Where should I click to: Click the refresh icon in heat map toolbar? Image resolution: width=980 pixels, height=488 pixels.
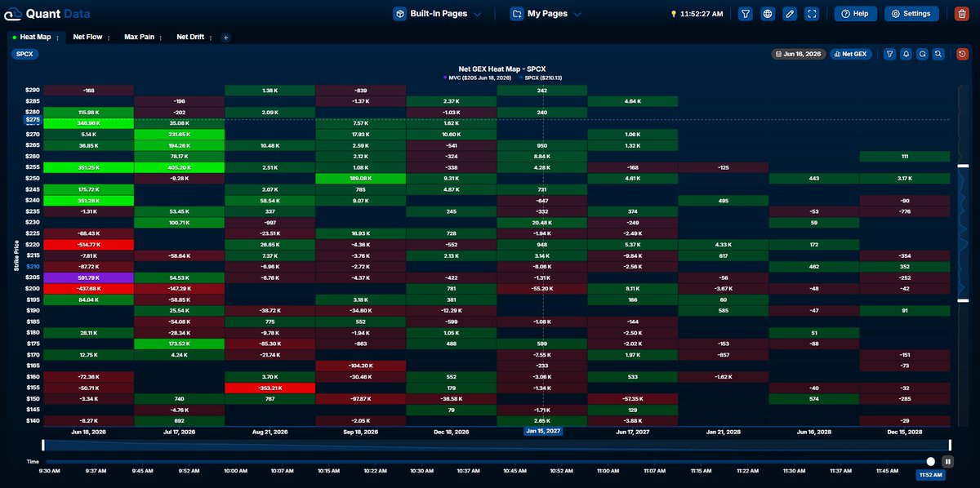tap(922, 54)
